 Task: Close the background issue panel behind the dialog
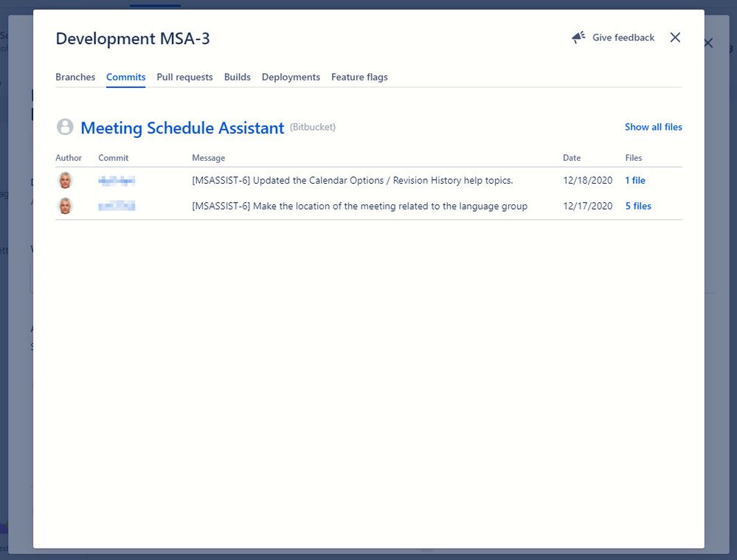[x=708, y=44]
